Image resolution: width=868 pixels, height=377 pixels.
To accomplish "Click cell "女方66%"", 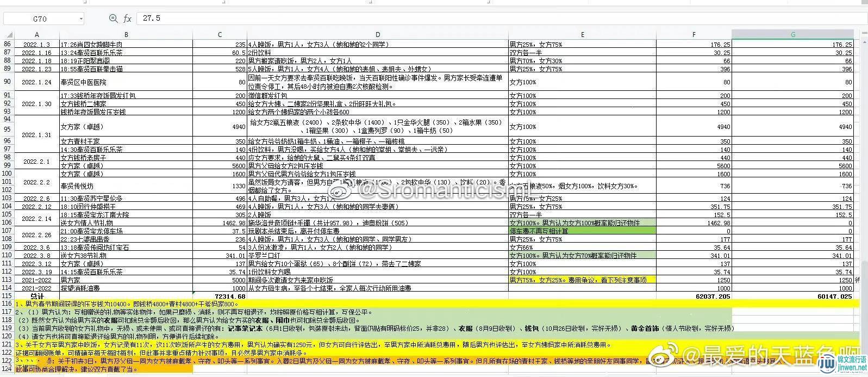I will pyautogui.click(x=582, y=247).
